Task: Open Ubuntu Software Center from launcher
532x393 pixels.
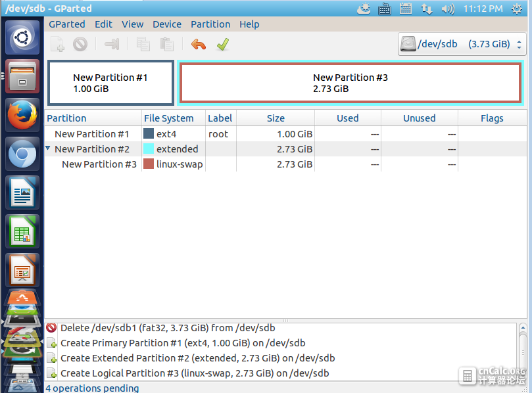Action: pos(22,297)
